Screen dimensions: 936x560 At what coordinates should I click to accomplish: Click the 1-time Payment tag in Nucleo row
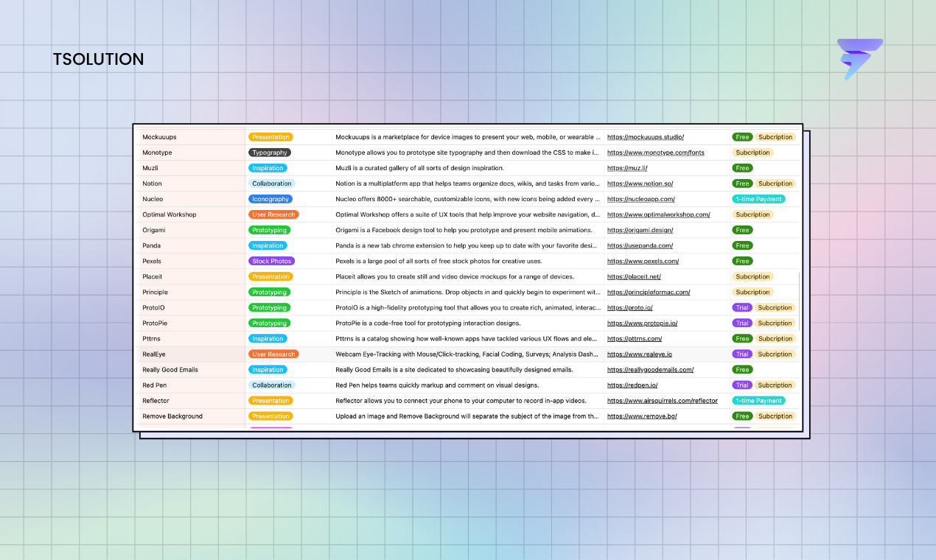(758, 199)
